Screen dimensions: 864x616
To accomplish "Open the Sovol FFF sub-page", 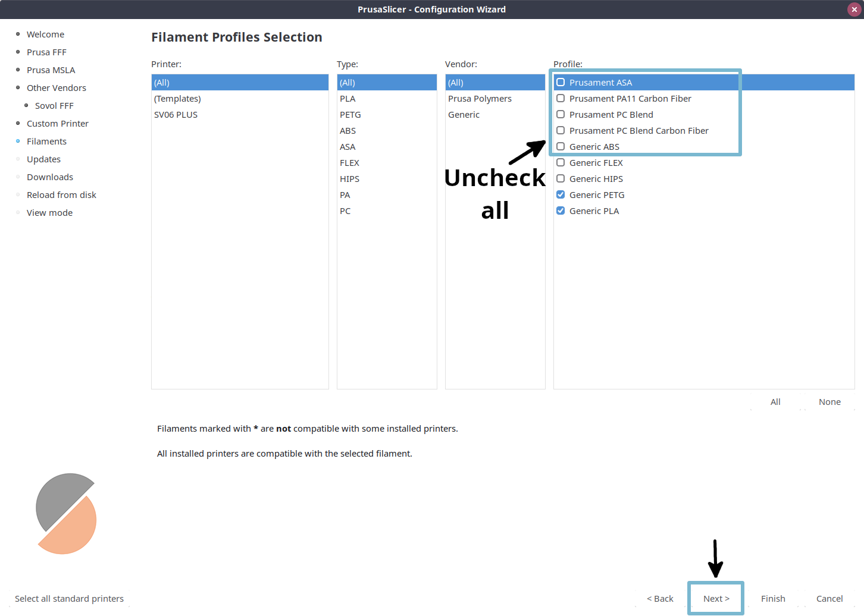I will [x=54, y=106].
